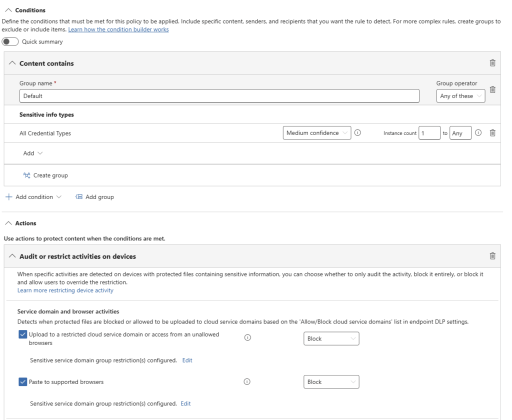Click the Add group button

94,197
